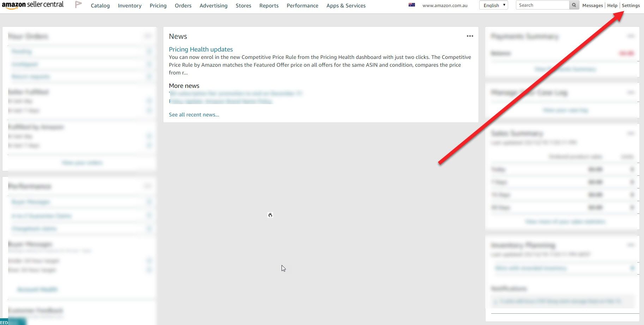Open the Advertising menu

(213, 6)
